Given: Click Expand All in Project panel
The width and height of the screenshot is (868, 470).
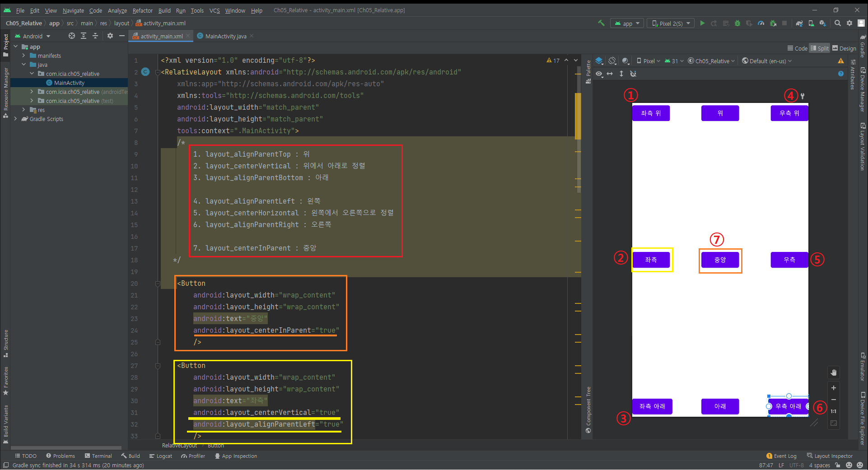Looking at the screenshot, I should pos(84,36).
